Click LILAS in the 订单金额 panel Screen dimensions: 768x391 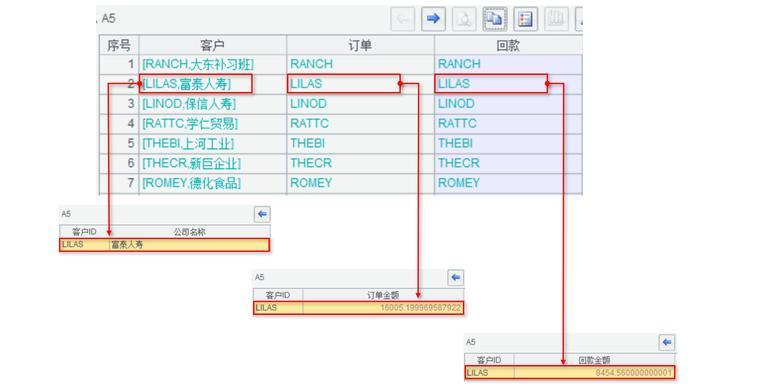point(278,308)
